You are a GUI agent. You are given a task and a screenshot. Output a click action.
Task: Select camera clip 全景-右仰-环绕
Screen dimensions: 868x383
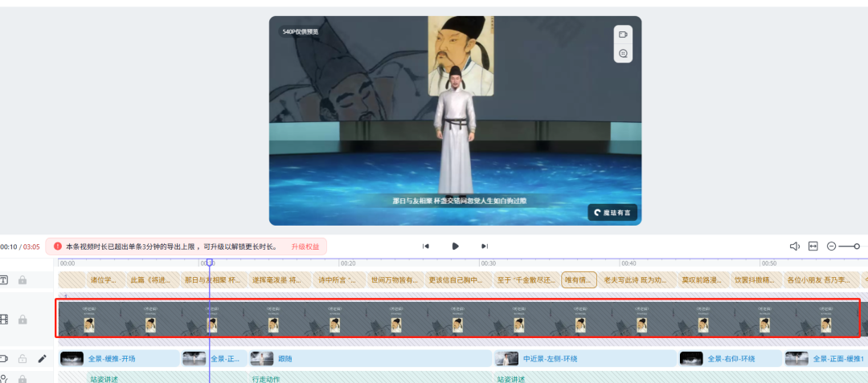coord(730,359)
